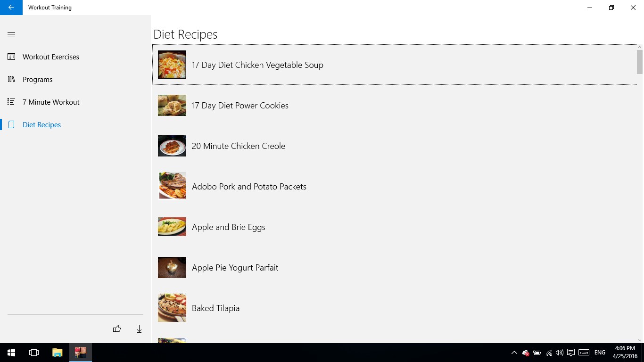Click the Baked Tilapia thumbnail image
Screen dimensions: 644x362
[172, 308]
